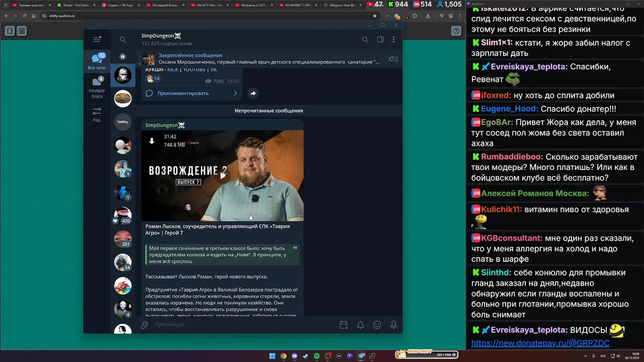Select the 'ПРИВАТОЧКА' folder
The height and width of the screenshot is (362, 644).
97,87
